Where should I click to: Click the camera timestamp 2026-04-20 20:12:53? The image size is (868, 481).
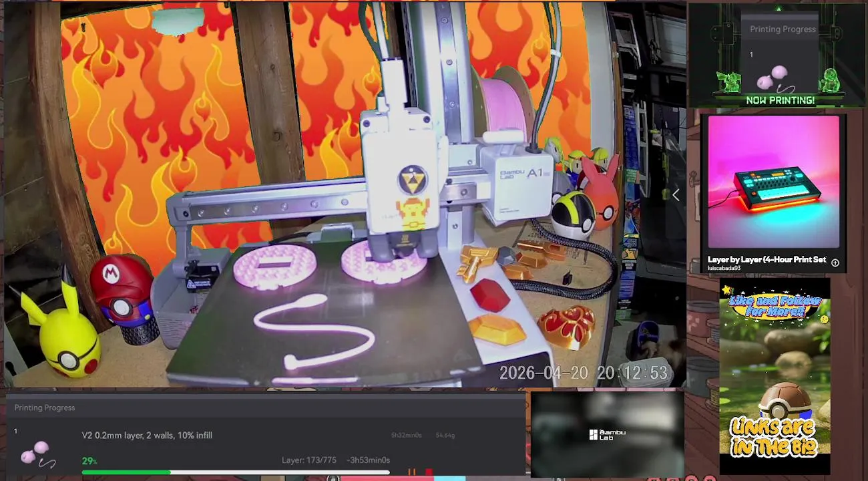tap(584, 373)
